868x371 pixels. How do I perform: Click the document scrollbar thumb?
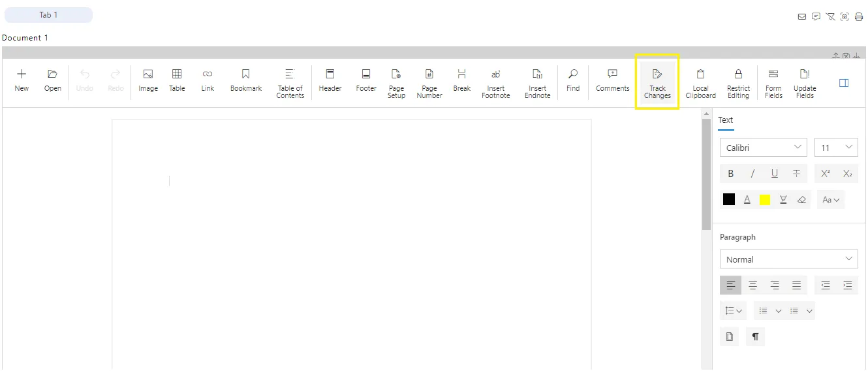[x=706, y=174]
